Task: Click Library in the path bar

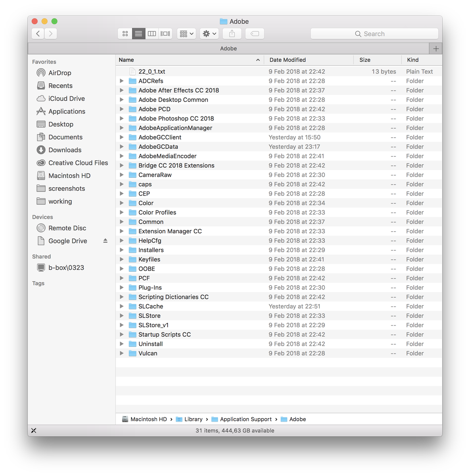Action: coord(189,419)
